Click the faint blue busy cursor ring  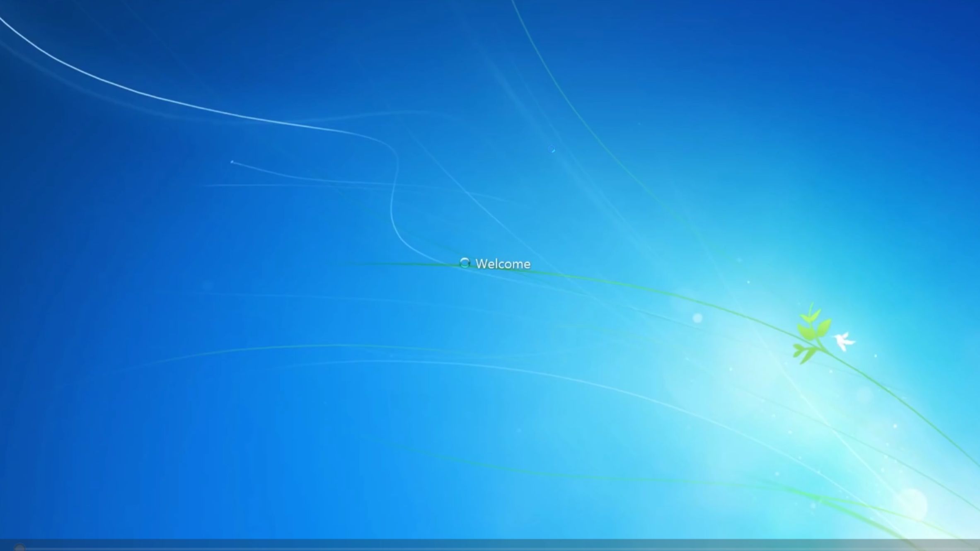coord(551,149)
